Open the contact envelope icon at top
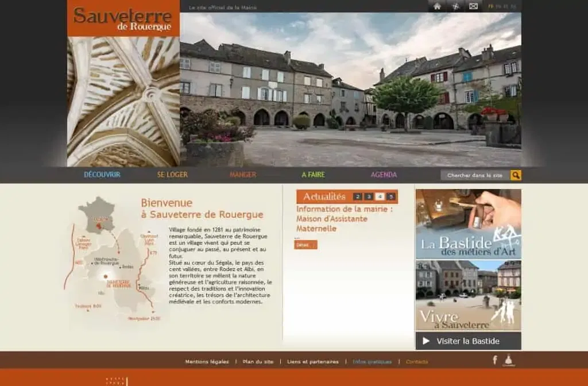The image size is (588, 386). tap(473, 6)
